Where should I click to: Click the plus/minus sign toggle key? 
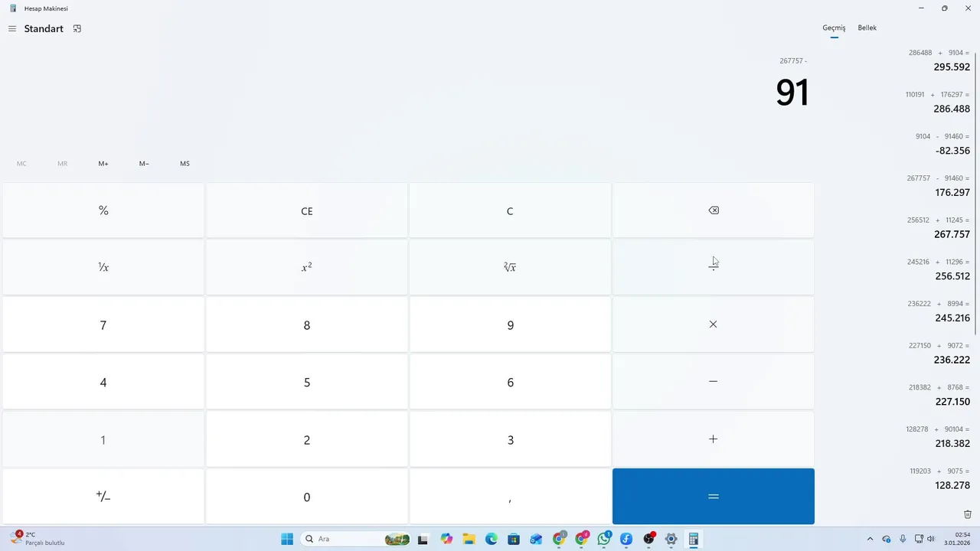click(103, 497)
